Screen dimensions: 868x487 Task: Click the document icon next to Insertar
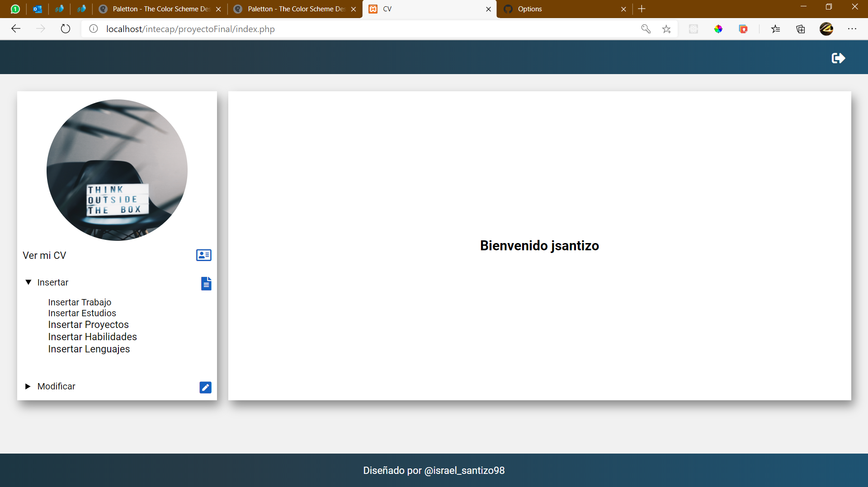click(206, 284)
